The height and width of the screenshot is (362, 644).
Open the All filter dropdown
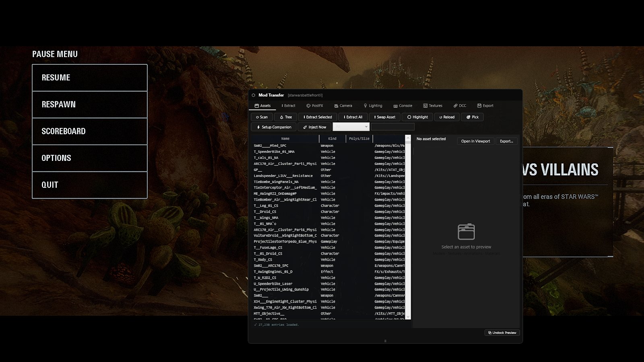(351, 127)
